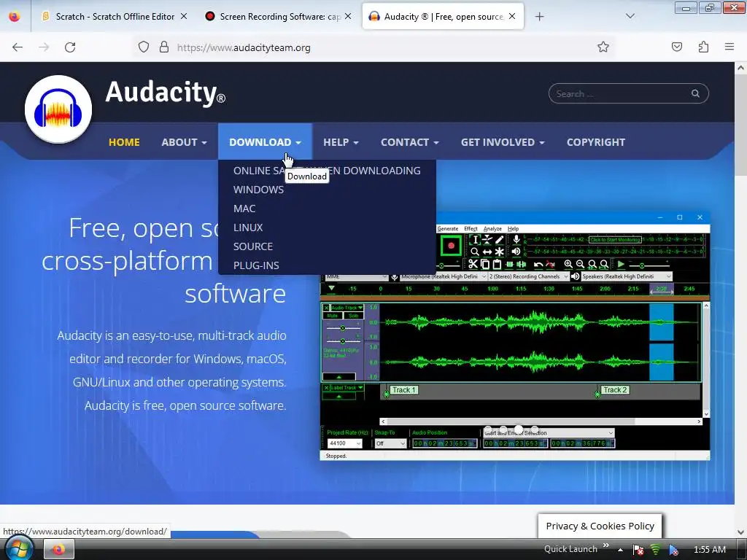Screen dimensions: 747x560
Task: Click the Firefox button on the taskbar
Action: pos(59,550)
